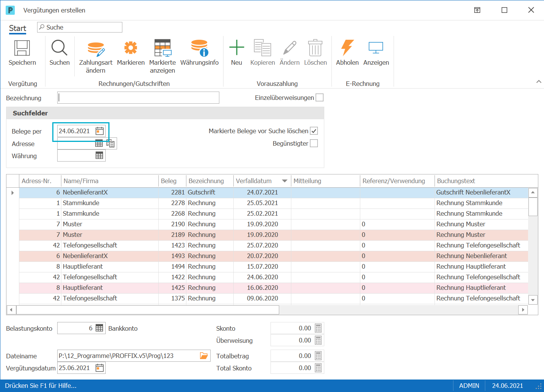This screenshot has width=544, height=392.
Task: Open Adresse list selection icon
Action: tap(111, 143)
